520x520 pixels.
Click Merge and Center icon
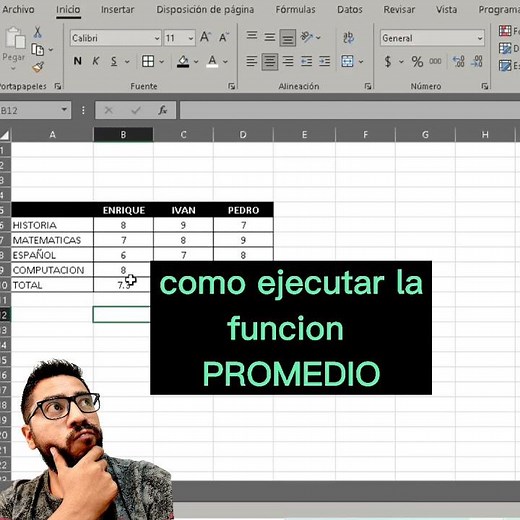[347, 61]
